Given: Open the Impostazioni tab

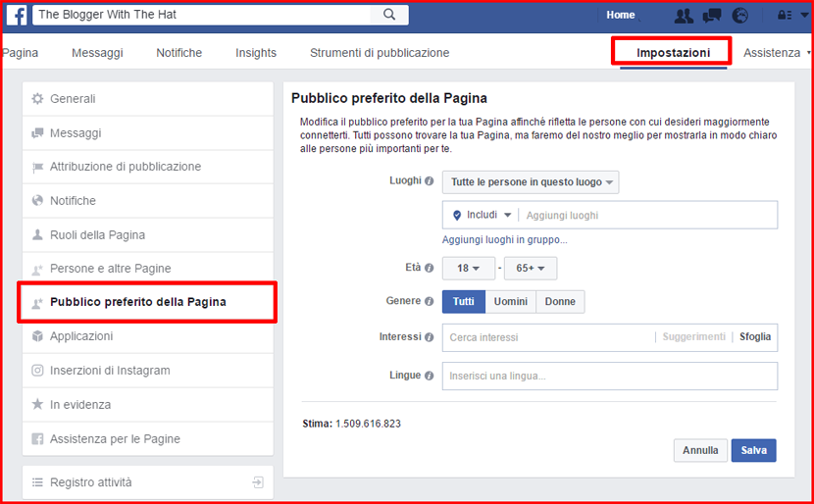Looking at the screenshot, I should click(674, 53).
